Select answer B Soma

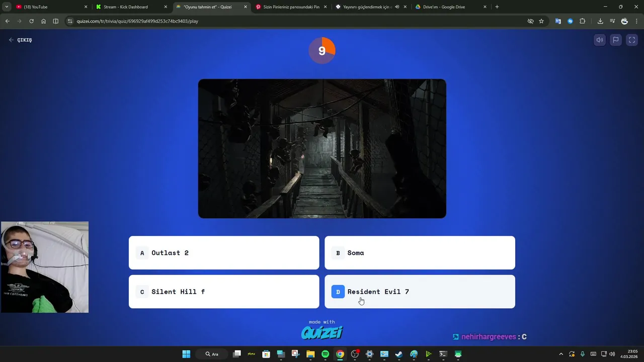420,253
